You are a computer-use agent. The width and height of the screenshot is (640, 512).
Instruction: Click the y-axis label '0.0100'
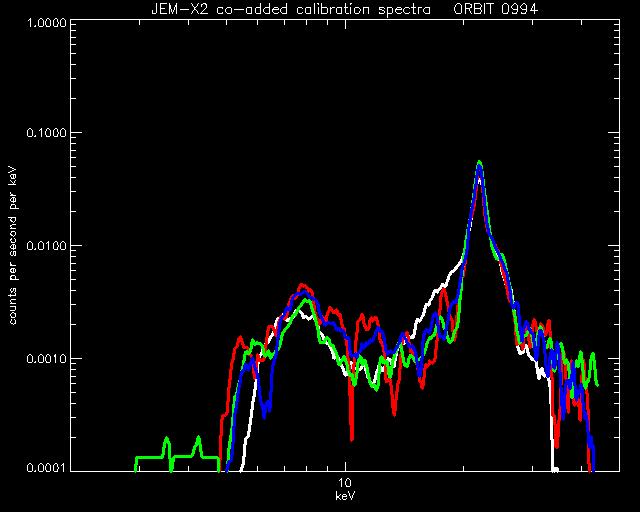(x=46, y=246)
